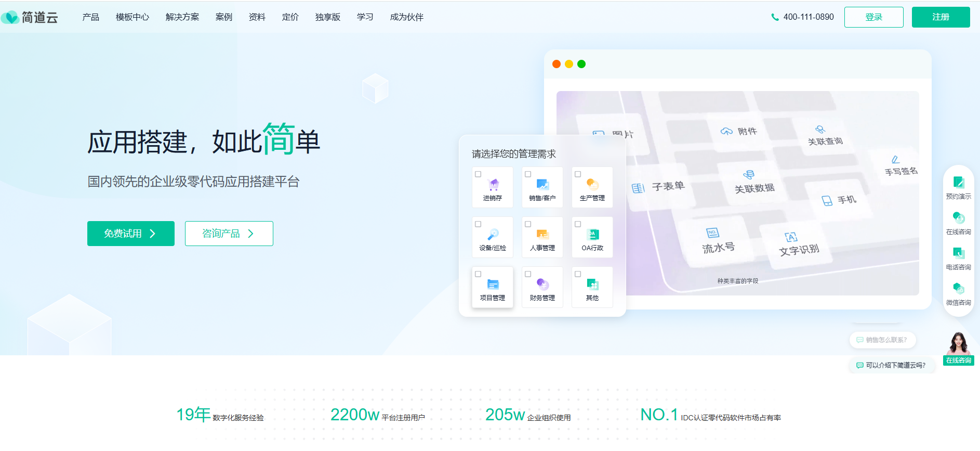Click the 子表单 table icon
This screenshot has height=451, width=980.
[x=638, y=188]
